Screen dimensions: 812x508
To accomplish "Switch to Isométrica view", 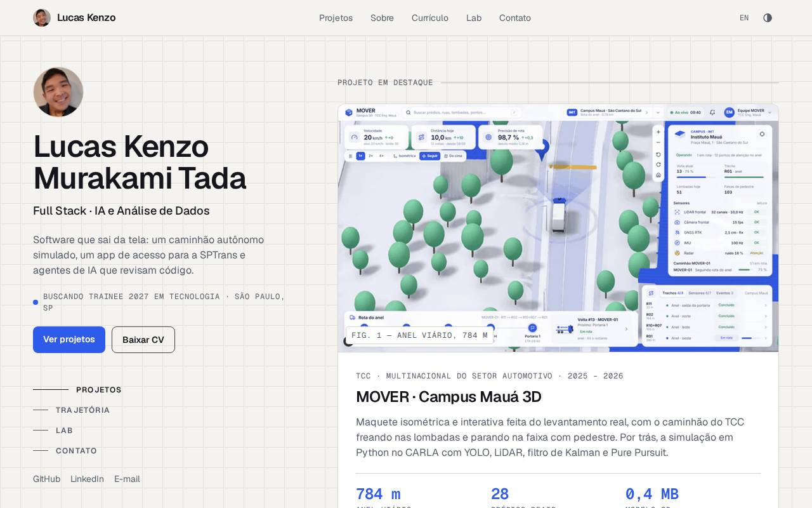I will coord(403,156).
